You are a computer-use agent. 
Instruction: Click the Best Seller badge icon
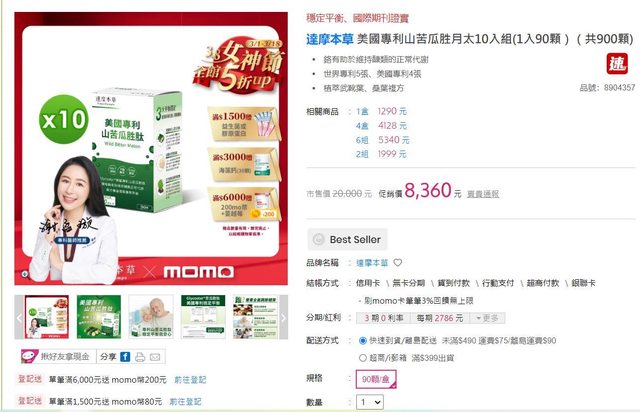click(x=318, y=239)
